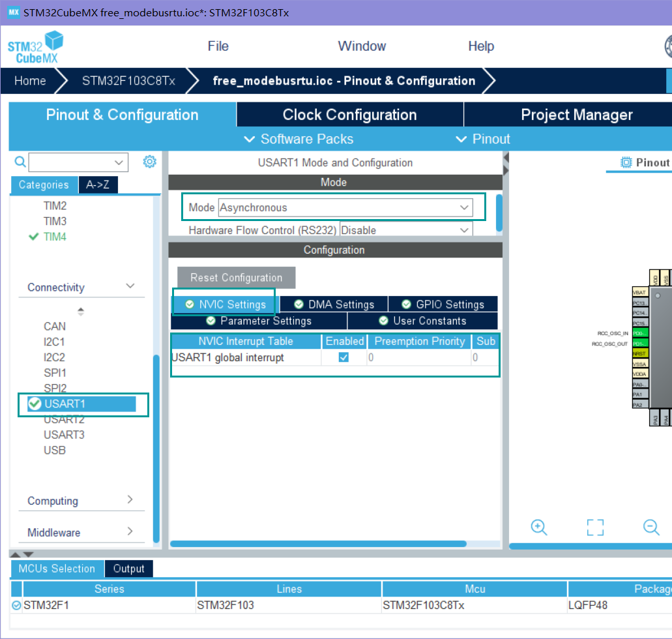672x639 pixels.
Task: Click the search magnifier icon in categories panel
Action: tap(20, 162)
